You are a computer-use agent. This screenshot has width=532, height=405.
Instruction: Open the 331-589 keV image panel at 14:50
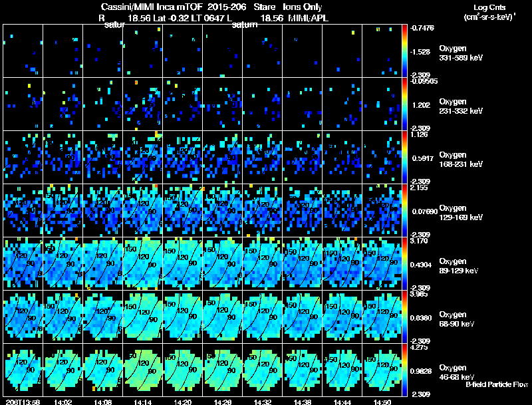click(x=382, y=51)
